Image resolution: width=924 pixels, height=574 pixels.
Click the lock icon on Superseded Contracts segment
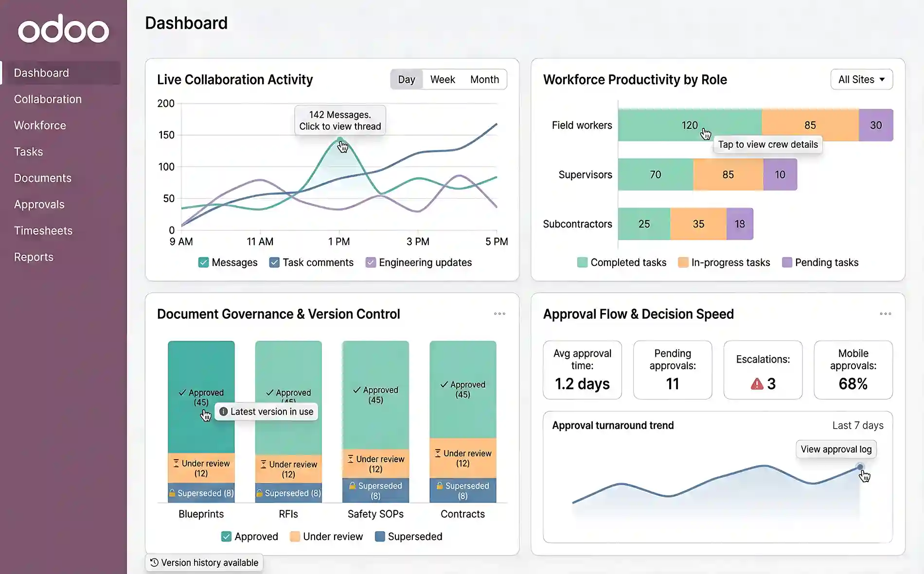click(x=440, y=486)
